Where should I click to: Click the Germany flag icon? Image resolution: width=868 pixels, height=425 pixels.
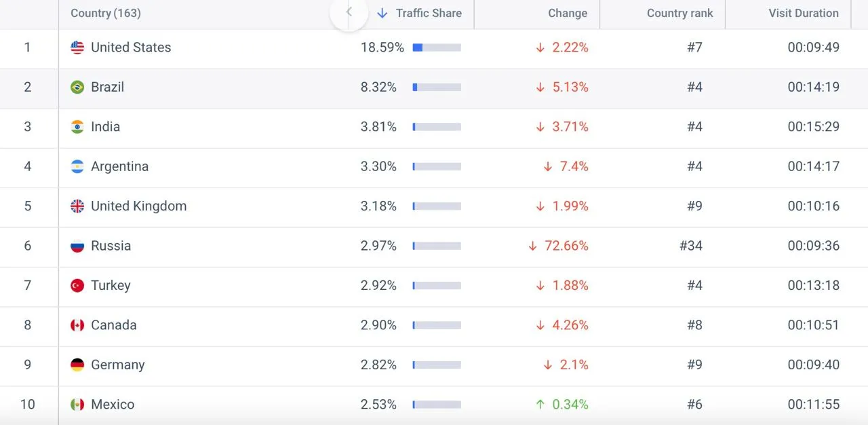point(77,365)
